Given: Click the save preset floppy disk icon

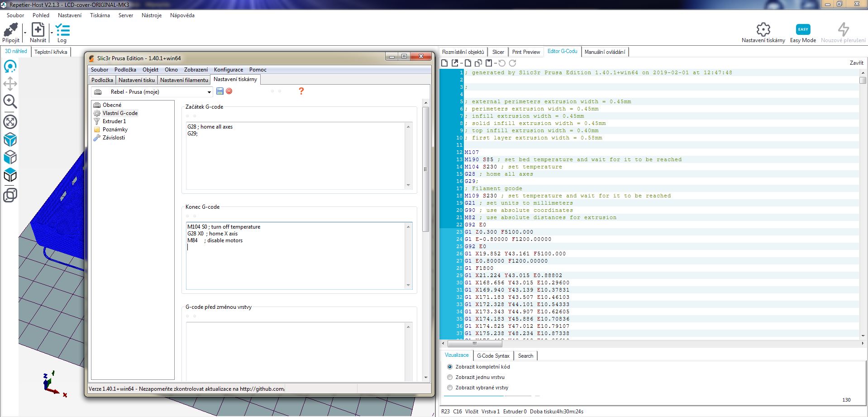Looking at the screenshot, I should pos(220,91).
